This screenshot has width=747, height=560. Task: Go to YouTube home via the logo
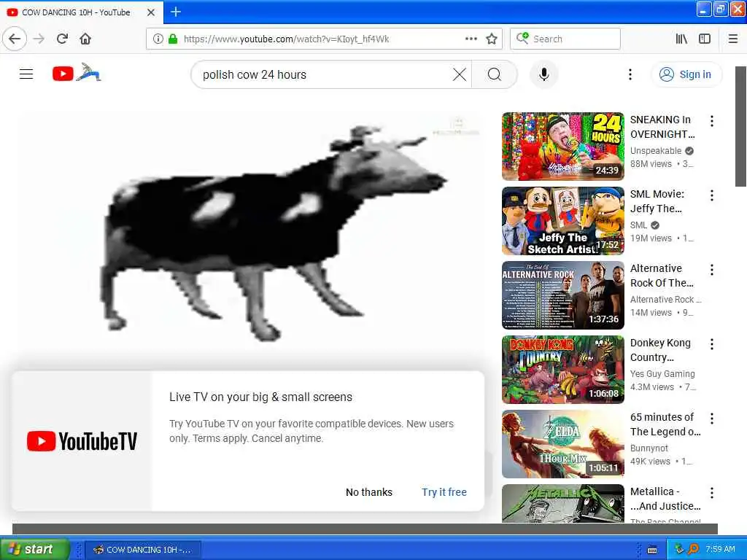click(77, 74)
